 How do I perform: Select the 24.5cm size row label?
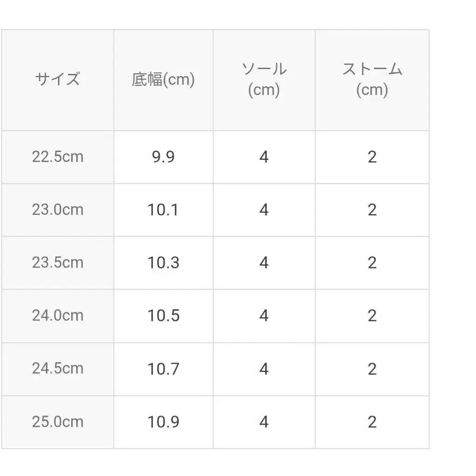[58, 369]
